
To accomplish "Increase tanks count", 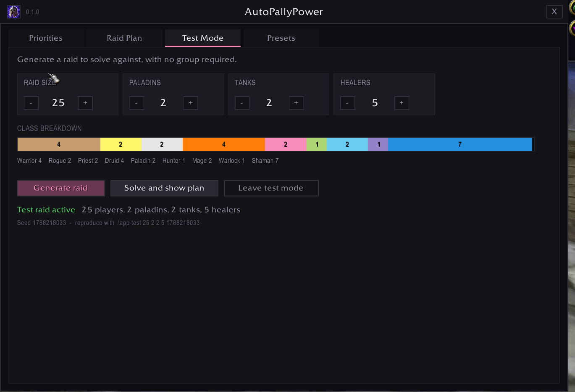I will [296, 103].
